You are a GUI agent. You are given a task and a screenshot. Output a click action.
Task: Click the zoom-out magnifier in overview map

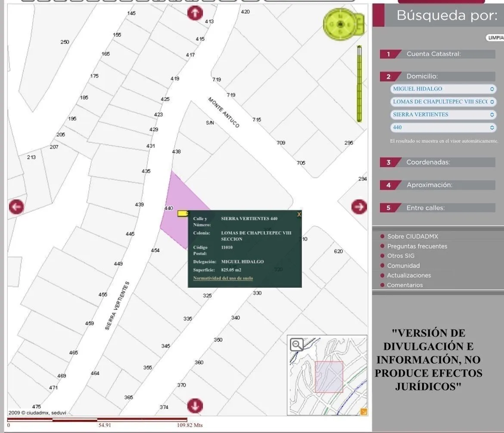pos(296,344)
